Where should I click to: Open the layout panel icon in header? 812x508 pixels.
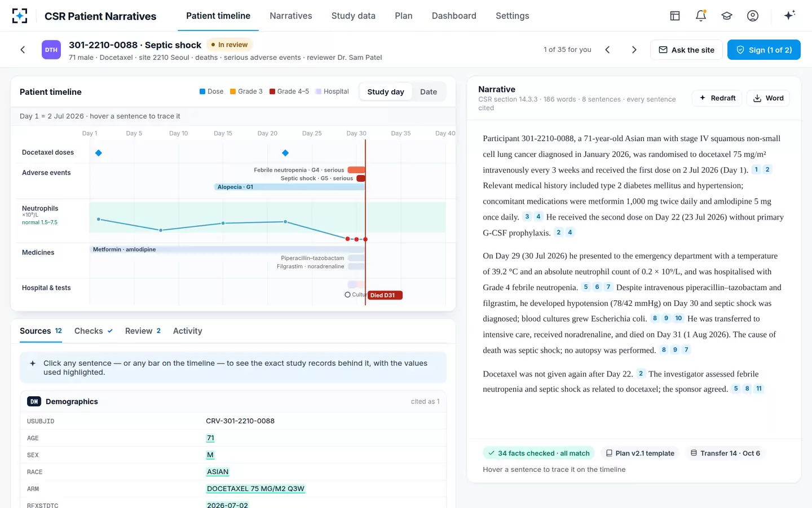[675, 16]
